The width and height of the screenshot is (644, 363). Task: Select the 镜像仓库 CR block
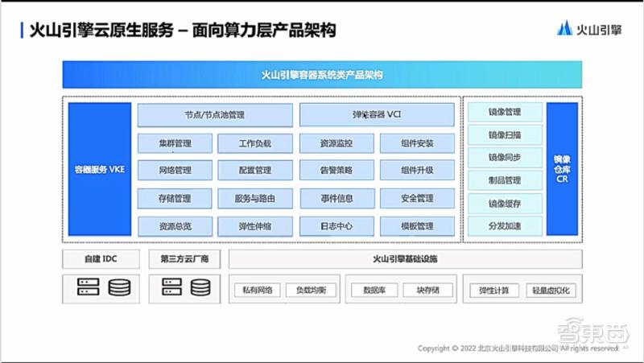point(562,169)
